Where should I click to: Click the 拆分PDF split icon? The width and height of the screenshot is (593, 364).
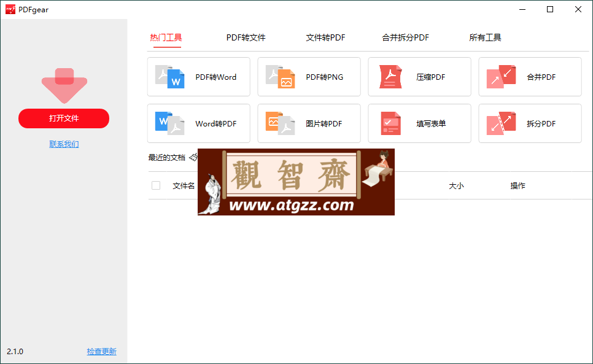coord(501,123)
